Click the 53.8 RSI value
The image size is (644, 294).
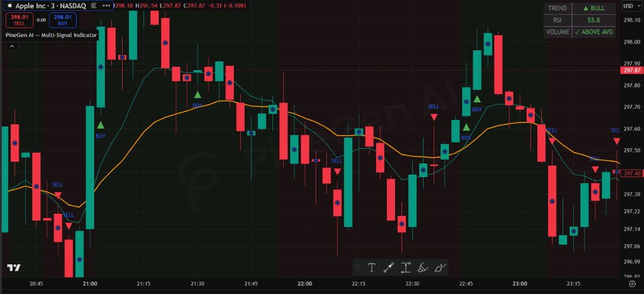point(594,20)
